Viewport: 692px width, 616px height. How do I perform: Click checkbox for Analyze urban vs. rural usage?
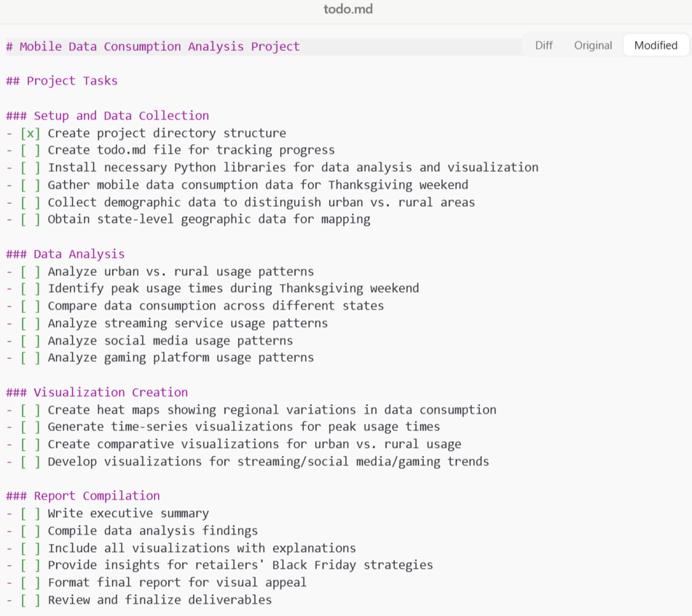tap(31, 272)
